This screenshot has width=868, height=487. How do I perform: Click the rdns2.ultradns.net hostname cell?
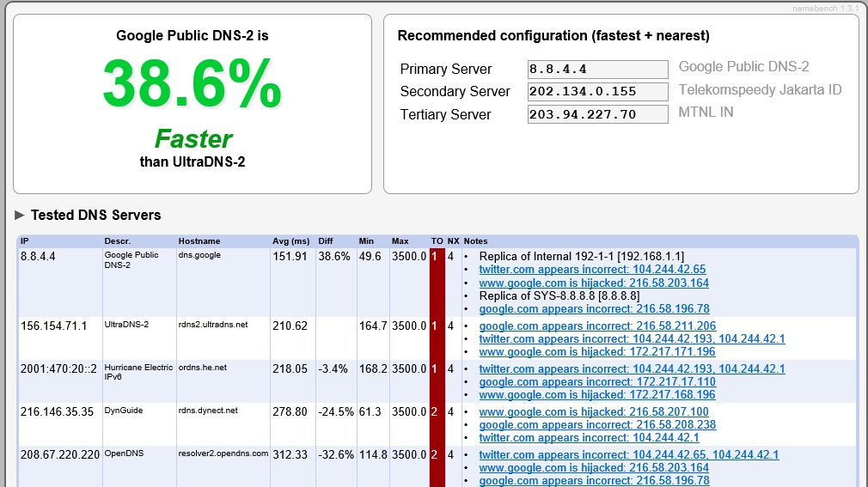click(x=213, y=326)
